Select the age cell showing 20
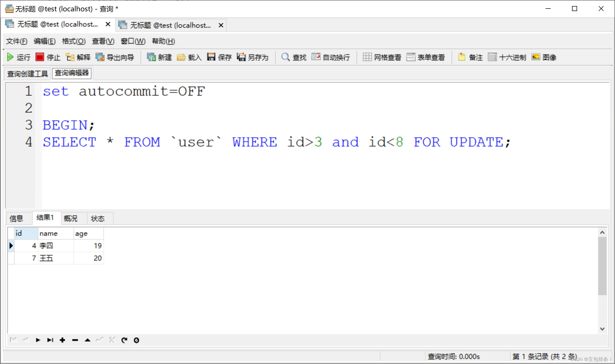The image size is (615, 364). click(x=88, y=258)
